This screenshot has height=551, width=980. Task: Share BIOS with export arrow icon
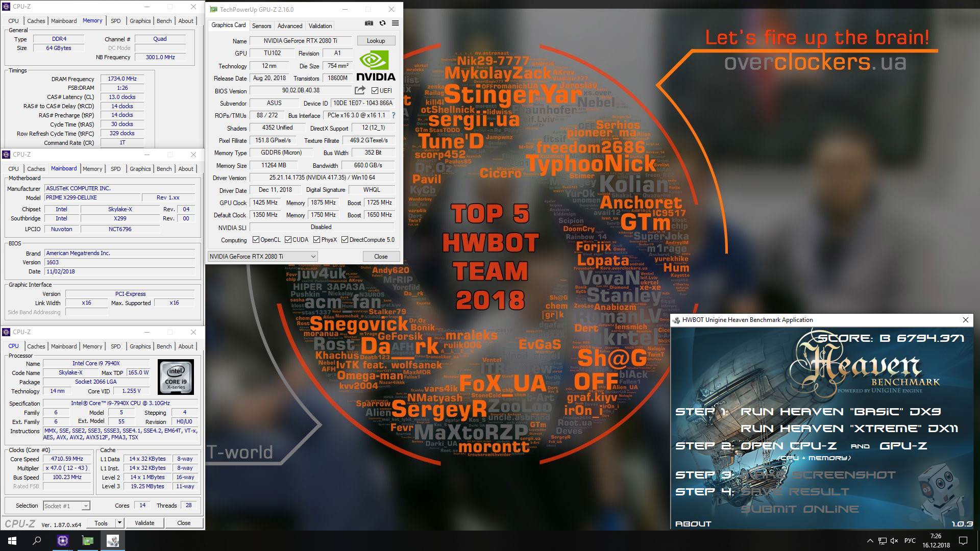click(360, 90)
